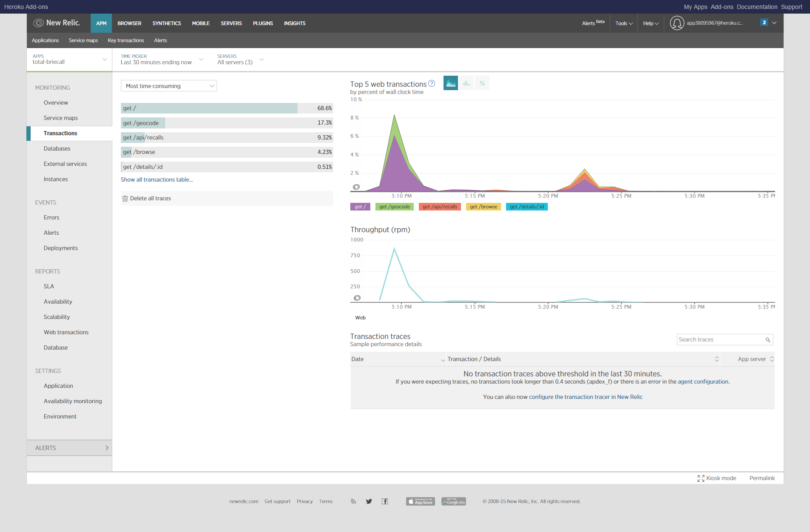Click configure the transaction tracer link
This screenshot has height=532, width=810.
coord(586,397)
